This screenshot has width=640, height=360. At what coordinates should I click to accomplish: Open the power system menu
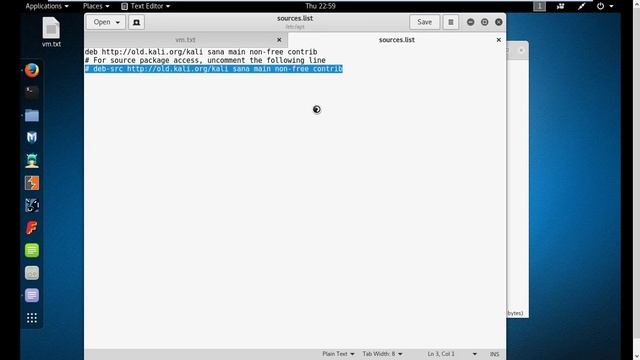point(604,6)
